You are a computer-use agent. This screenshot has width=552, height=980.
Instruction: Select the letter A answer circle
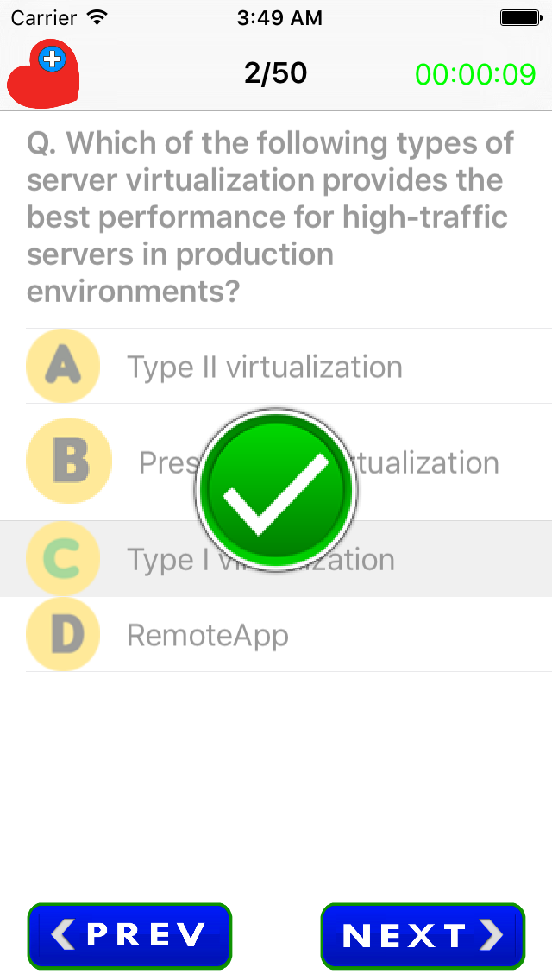pos(63,366)
